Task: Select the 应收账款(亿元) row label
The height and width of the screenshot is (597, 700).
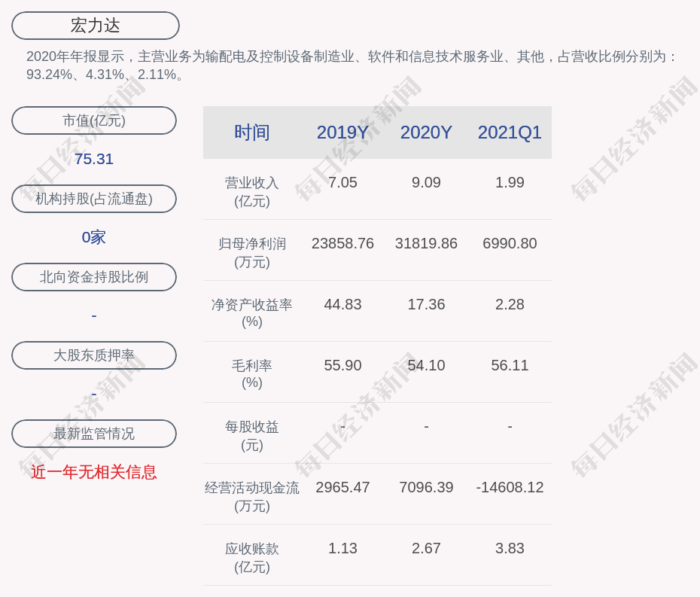Action: pos(252,557)
